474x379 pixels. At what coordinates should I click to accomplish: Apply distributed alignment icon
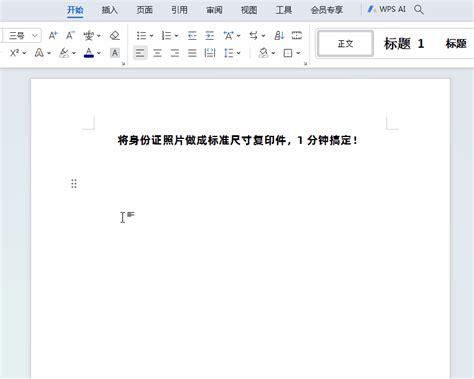tap(210, 53)
